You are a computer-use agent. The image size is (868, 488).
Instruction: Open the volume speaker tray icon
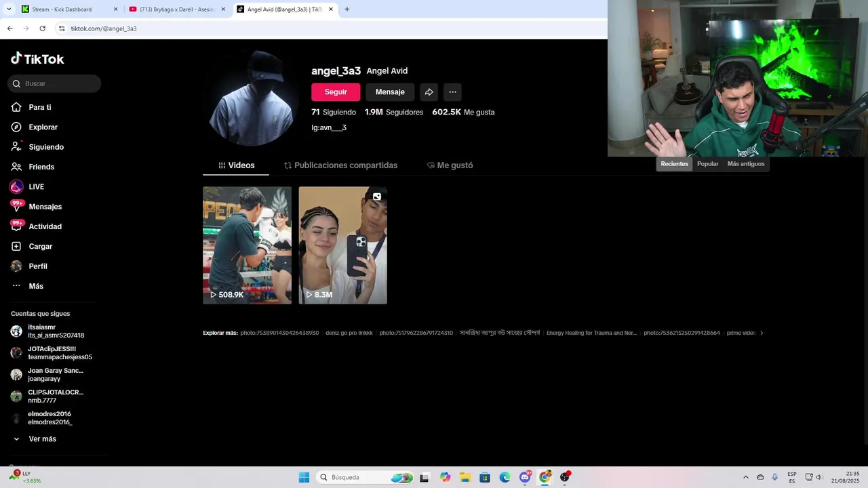[x=819, y=477]
